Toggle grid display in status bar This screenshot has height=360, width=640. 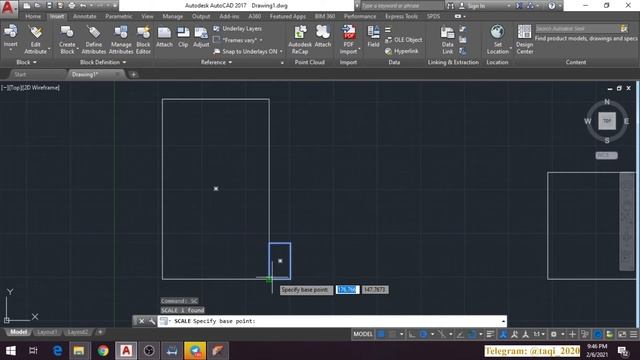pyautogui.click(x=381, y=334)
